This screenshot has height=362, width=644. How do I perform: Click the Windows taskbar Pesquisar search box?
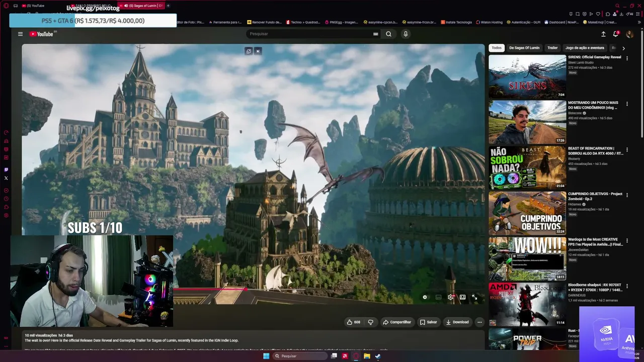click(300, 356)
